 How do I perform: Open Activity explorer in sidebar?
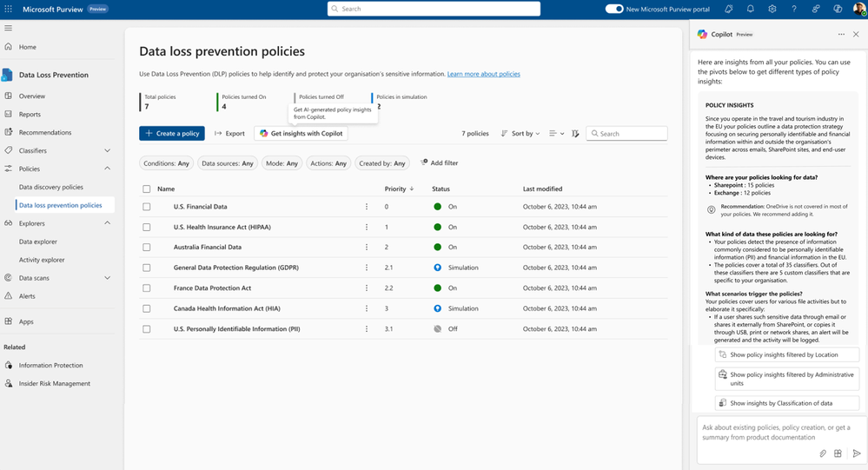42,260
